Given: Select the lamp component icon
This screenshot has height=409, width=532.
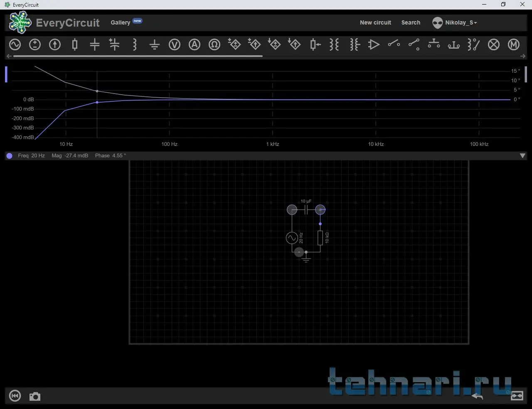Looking at the screenshot, I should 494,44.
